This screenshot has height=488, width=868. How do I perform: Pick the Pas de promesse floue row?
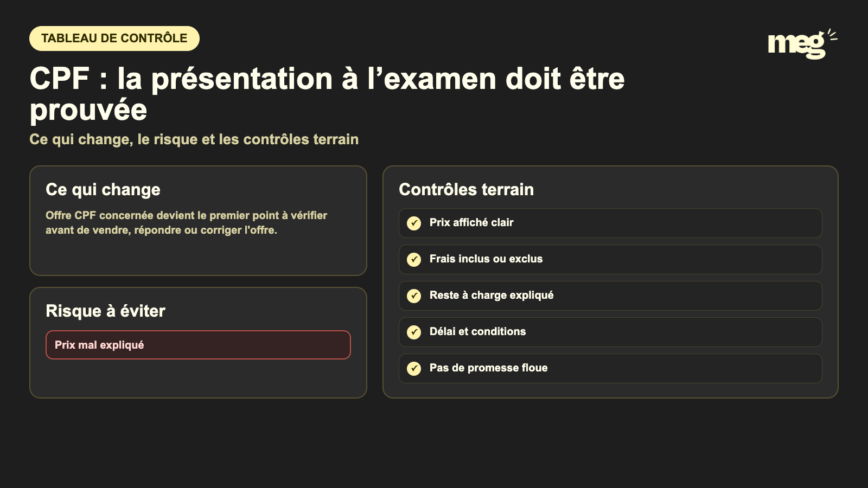click(x=610, y=368)
